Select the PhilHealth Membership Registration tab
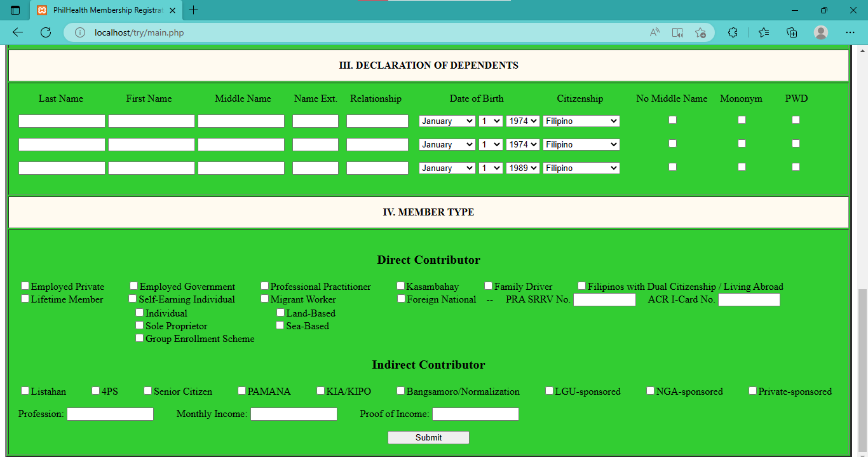The image size is (868, 457). point(102,10)
